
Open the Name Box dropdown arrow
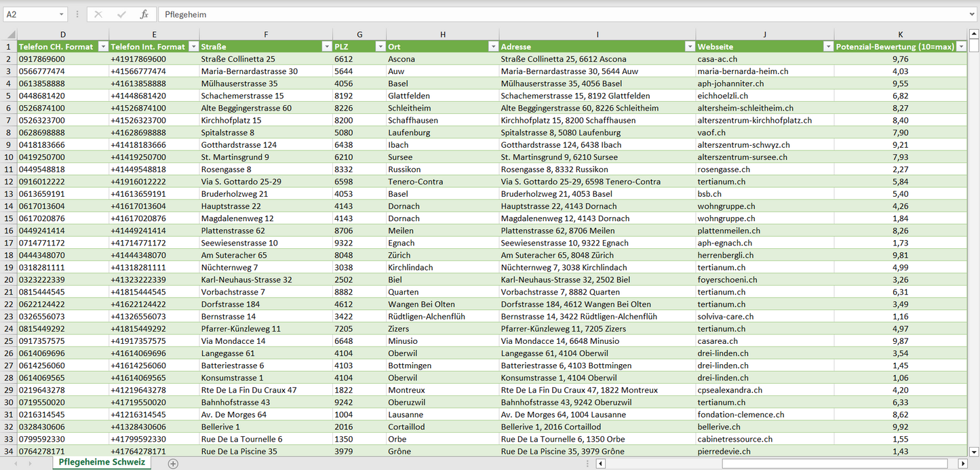tap(61, 14)
